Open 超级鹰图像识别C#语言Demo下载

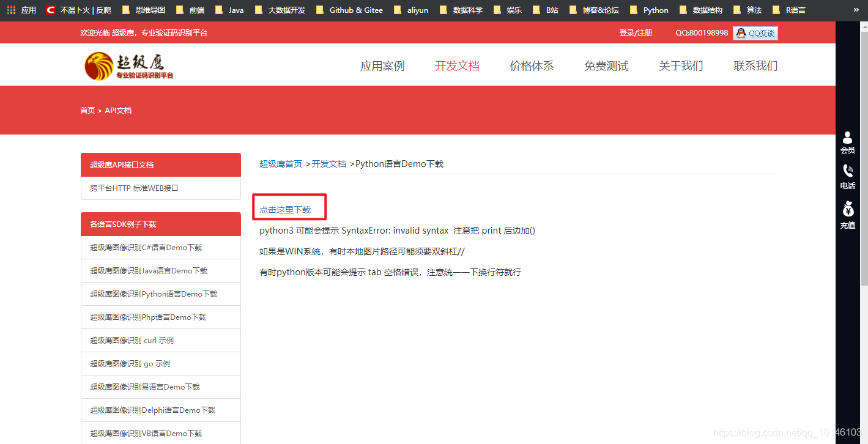point(161,248)
